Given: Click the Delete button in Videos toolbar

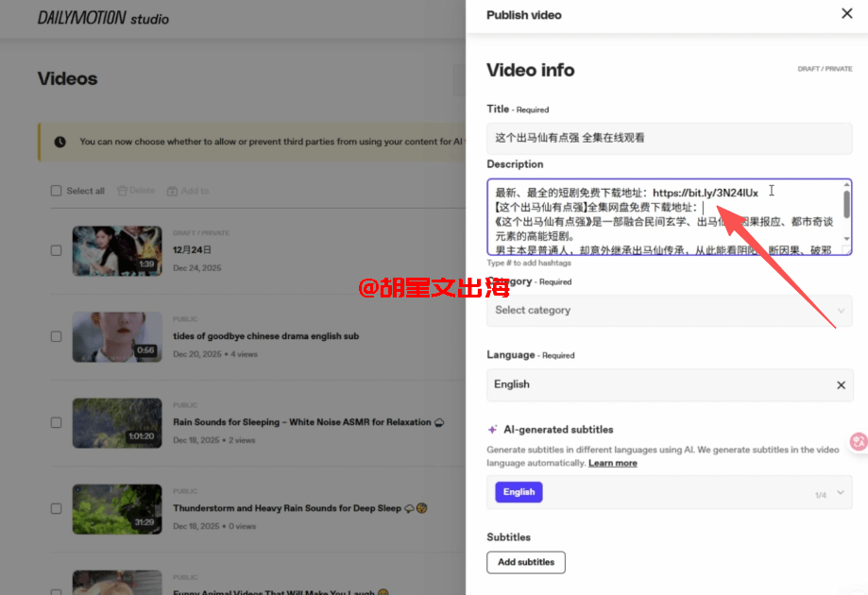Looking at the screenshot, I should (136, 191).
